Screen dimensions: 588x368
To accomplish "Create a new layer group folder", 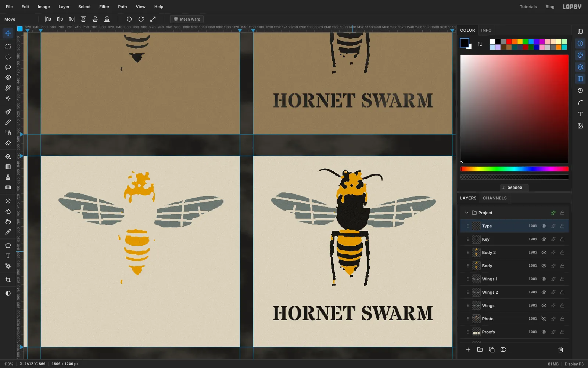I will click(480, 350).
